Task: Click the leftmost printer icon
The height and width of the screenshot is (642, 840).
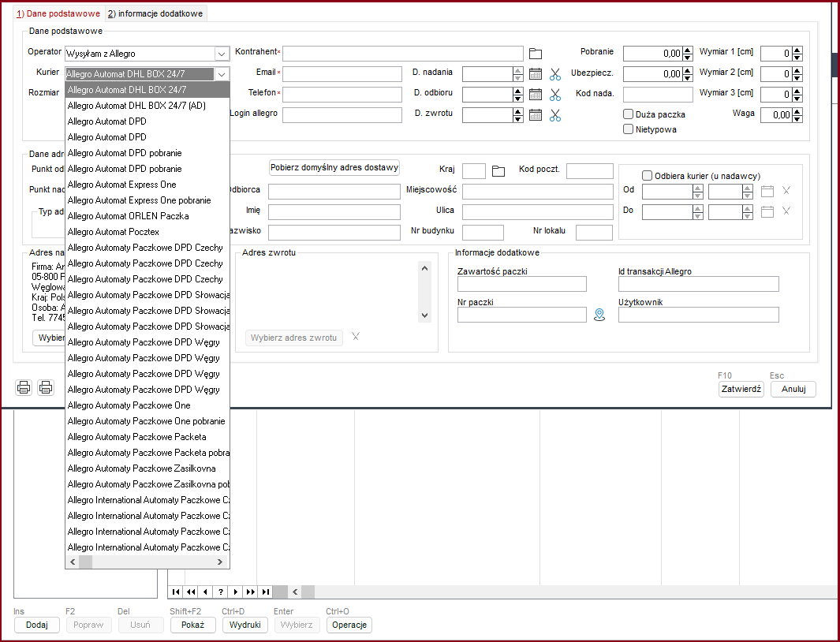Action: 24,387
